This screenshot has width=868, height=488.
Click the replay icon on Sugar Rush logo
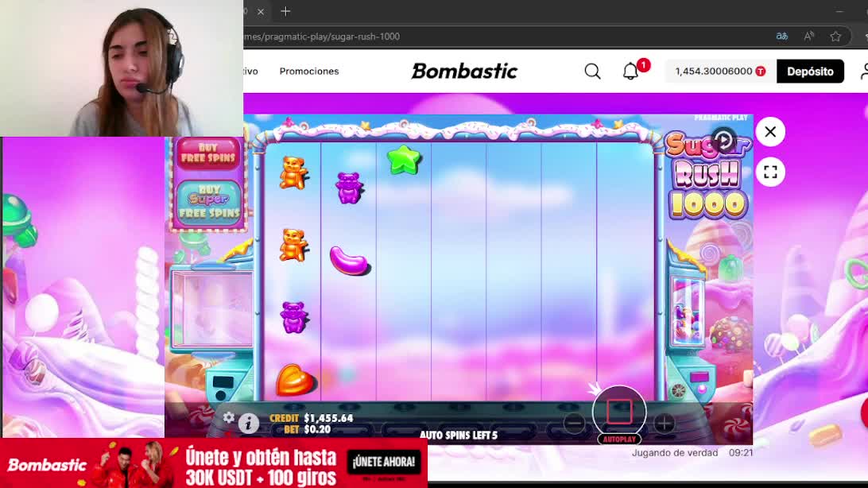pos(723,140)
